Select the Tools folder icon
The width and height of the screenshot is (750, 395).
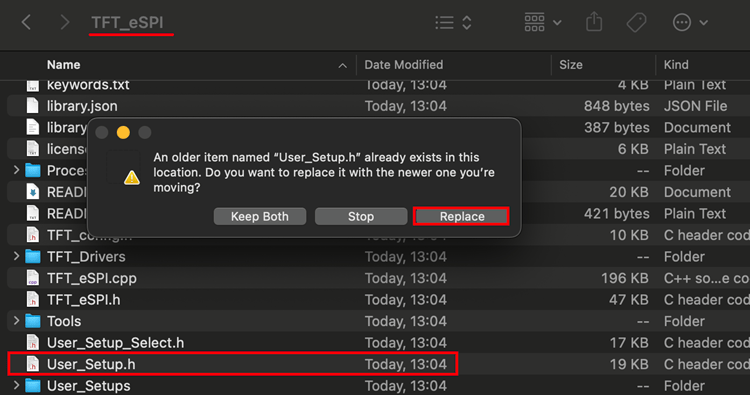(33, 321)
